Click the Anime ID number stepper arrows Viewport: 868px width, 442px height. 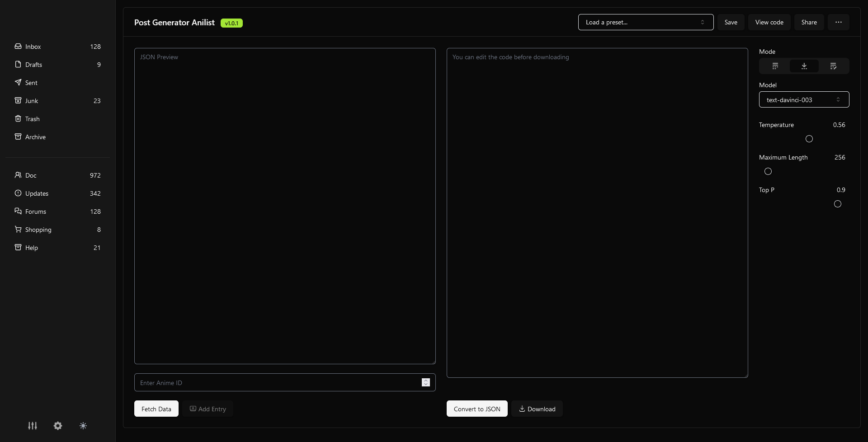pyautogui.click(x=426, y=382)
